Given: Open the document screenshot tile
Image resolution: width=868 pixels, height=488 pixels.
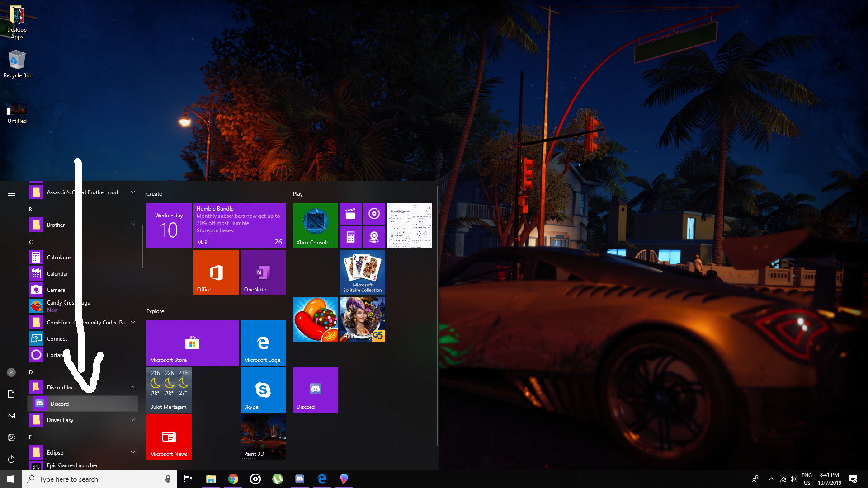Looking at the screenshot, I should (410, 225).
